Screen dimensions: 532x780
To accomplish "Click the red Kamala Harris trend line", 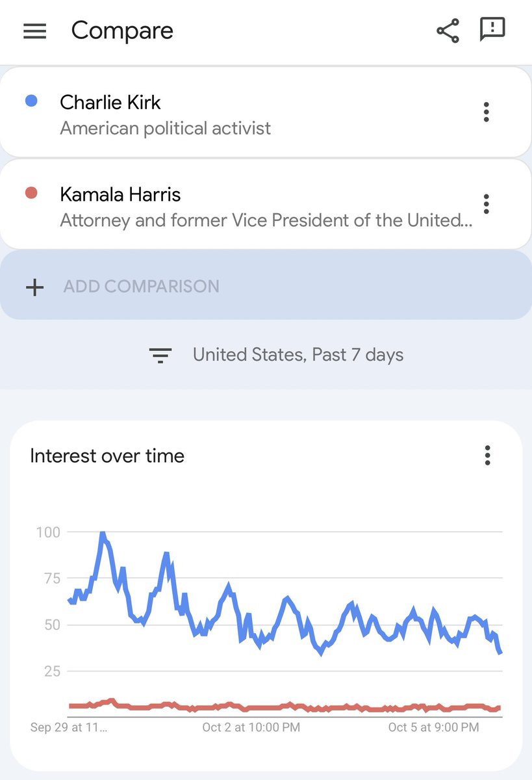I will [260, 707].
